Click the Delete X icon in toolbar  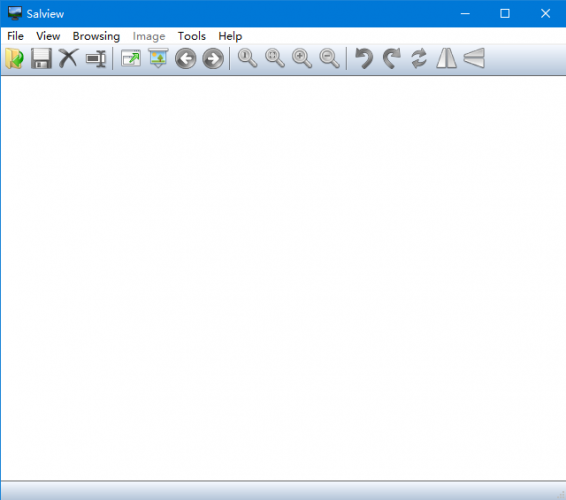pos(68,58)
